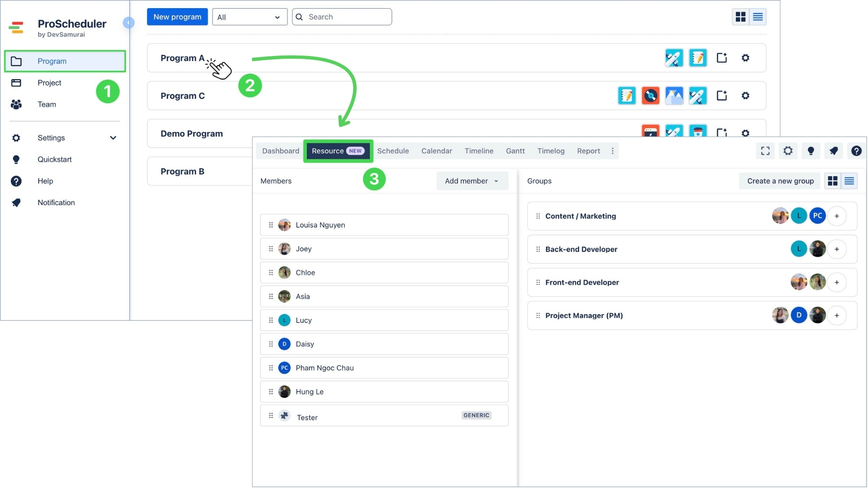Image resolution: width=868 pixels, height=488 pixels.
Task: Open the All filter dropdown
Action: pyautogui.click(x=250, y=17)
